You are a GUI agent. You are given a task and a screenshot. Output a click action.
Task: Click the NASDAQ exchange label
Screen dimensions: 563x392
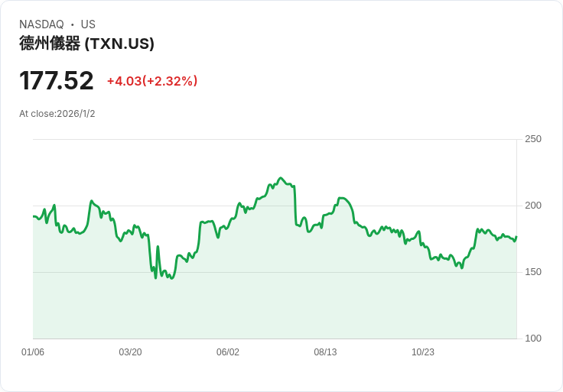41,24
